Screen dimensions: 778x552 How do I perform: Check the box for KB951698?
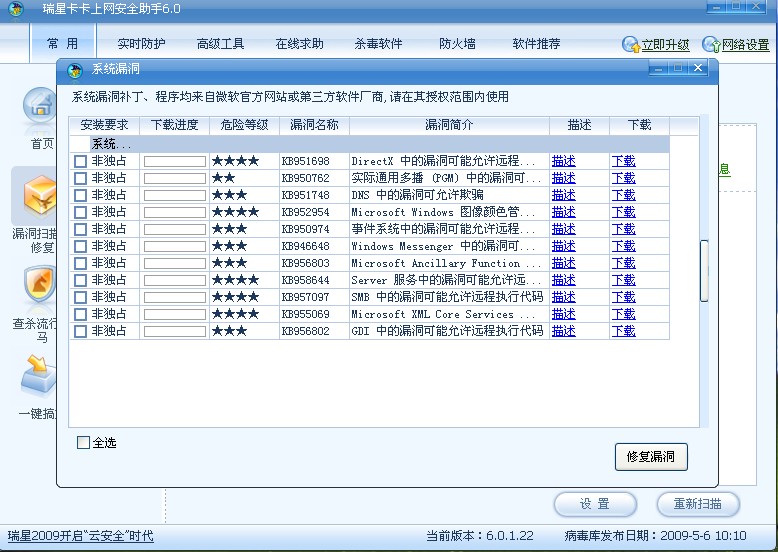80,161
